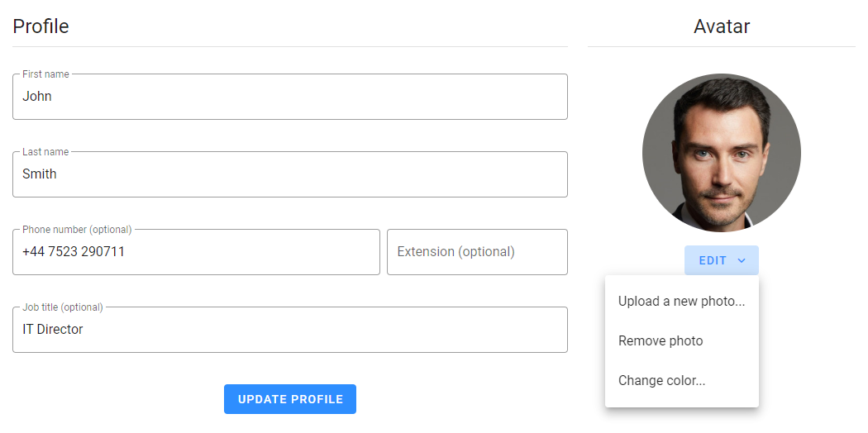Select "Change color..." menu entry

coord(661,381)
